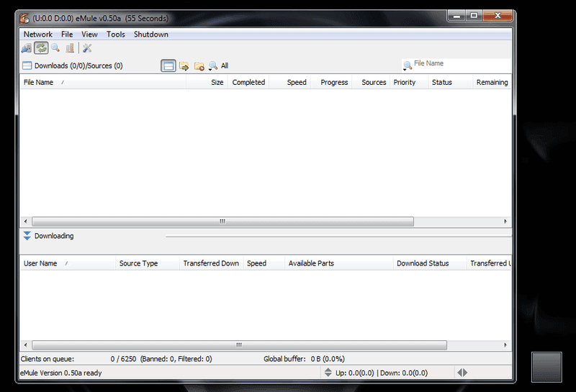This screenshot has width=576, height=392.
Task: Select the Transfers toolbar icon
Action: pos(41,48)
